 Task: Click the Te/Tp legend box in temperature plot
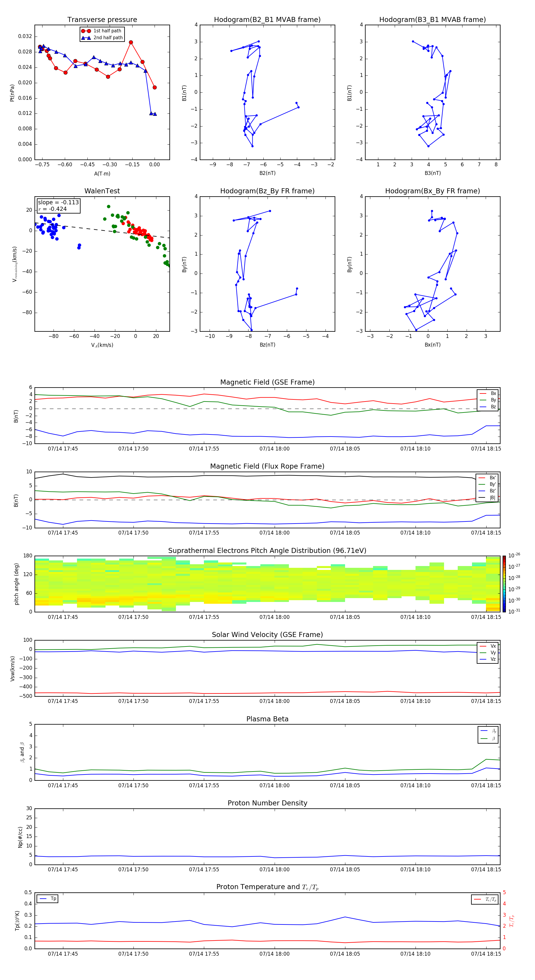click(485, 899)
